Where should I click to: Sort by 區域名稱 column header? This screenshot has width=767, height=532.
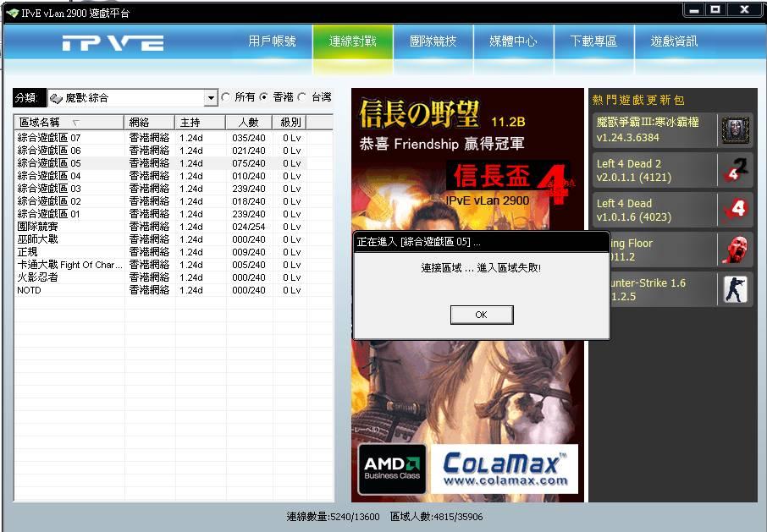pos(69,122)
